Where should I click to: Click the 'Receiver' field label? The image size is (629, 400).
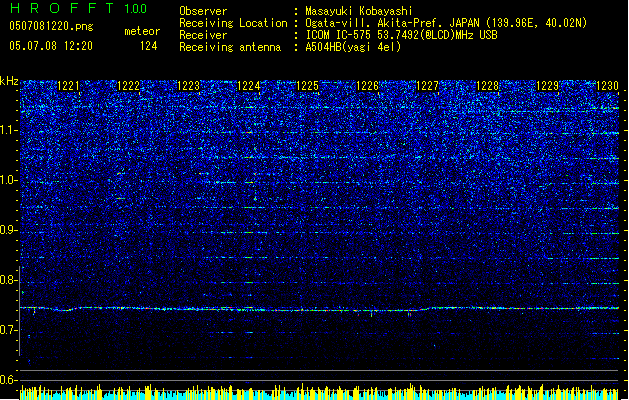tap(203, 35)
